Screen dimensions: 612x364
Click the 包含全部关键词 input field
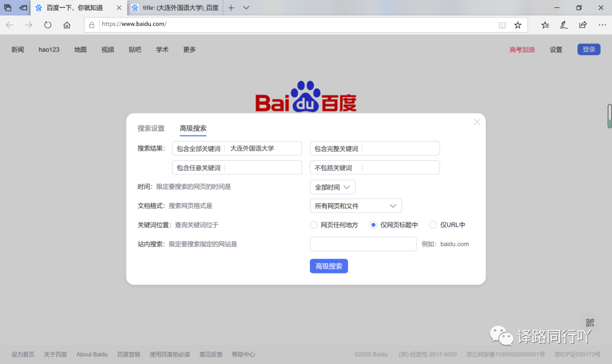click(x=237, y=148)
